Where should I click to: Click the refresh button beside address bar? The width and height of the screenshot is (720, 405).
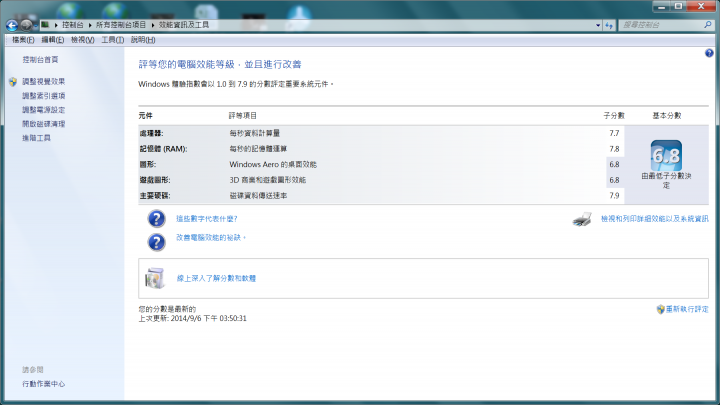click(x=609, y=25)
